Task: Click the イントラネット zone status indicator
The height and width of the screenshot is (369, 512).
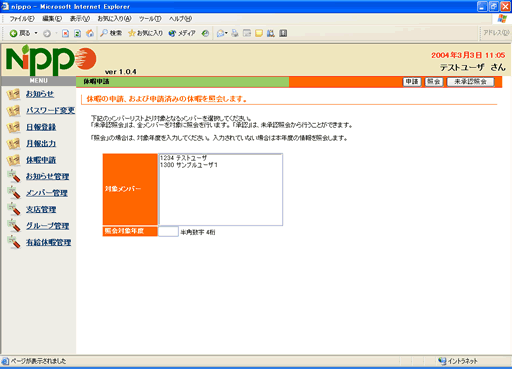Action: point(458,361)
